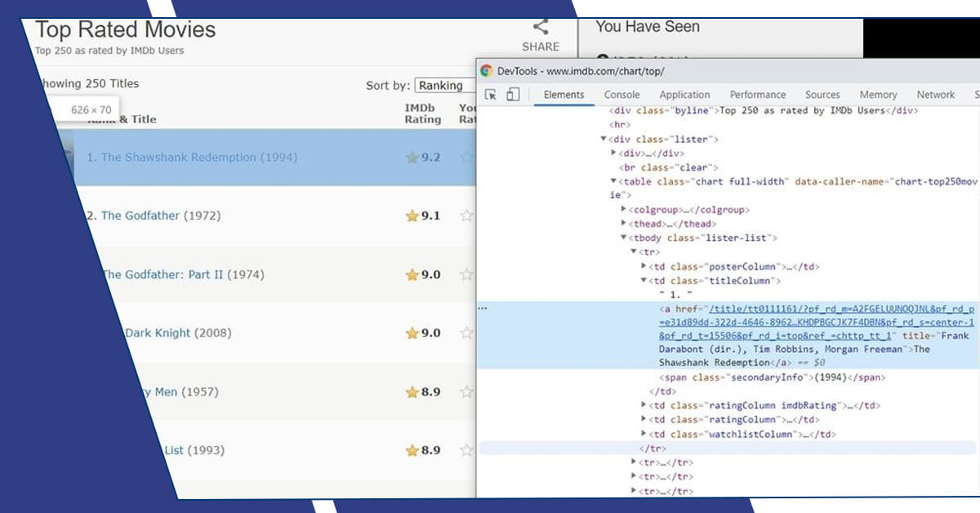This screenshot has width=980, height=513.
Task: Open the Application tab
Action: [684, 95]
